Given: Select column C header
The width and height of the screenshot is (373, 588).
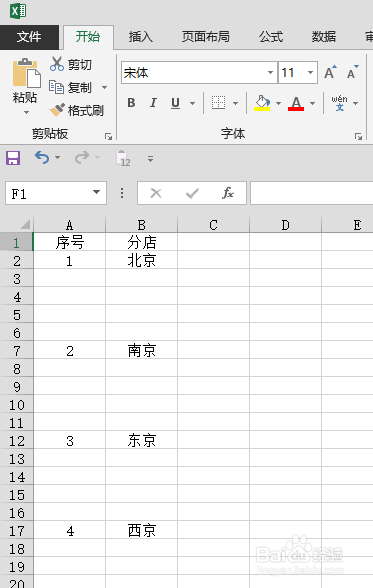Looking at the screenshot, I should click(x=213, y=225).
